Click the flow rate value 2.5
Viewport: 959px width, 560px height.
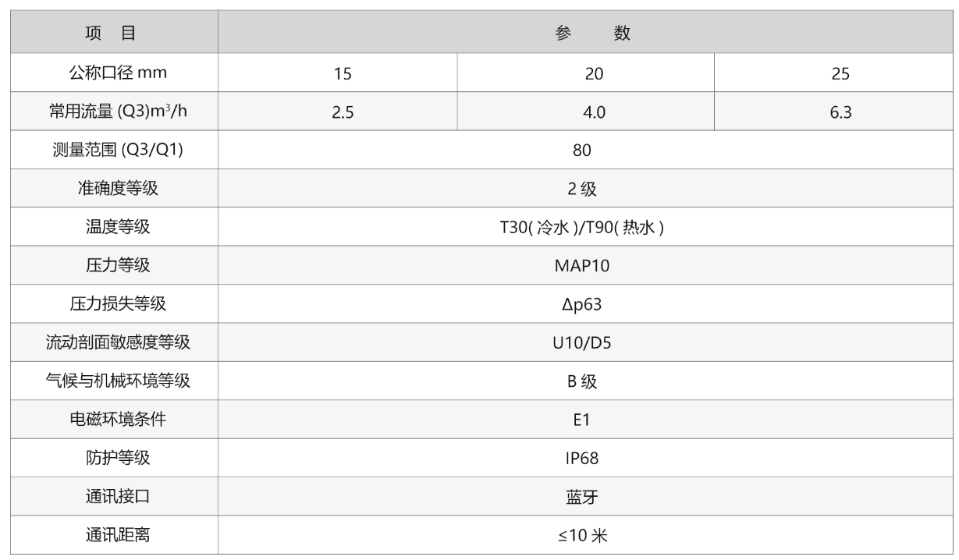(342, 113)
